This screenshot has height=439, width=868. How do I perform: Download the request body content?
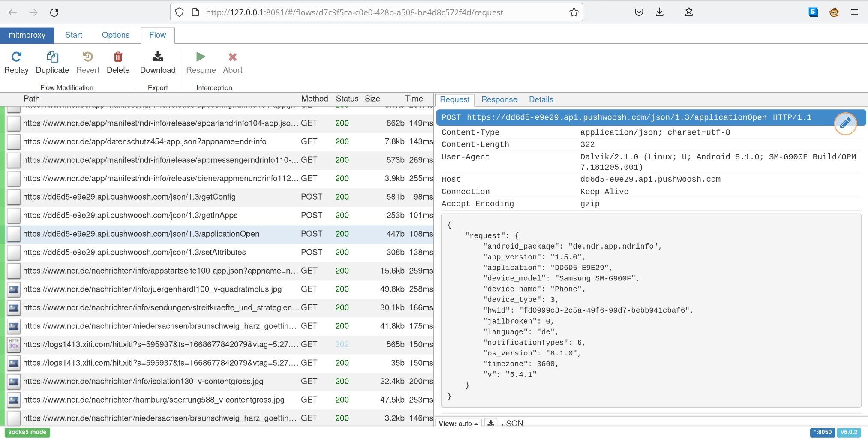pyautogui.click(x=491, y=423)
